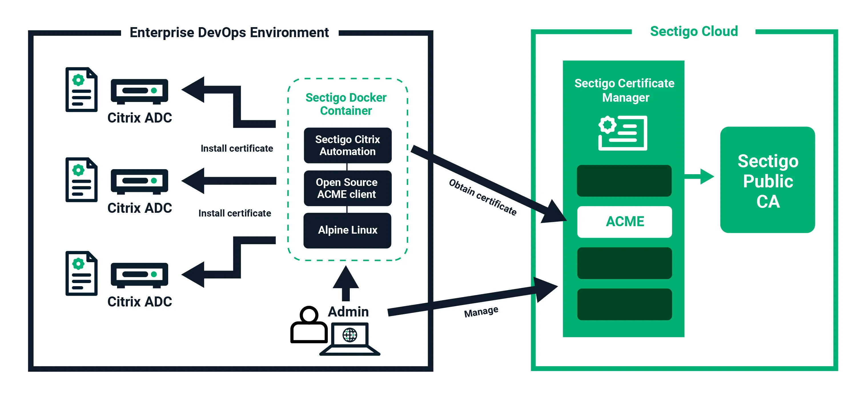Viewport: 868px width, 397px height.
Task: Select the Alpine Linux box
Action: 347,230
